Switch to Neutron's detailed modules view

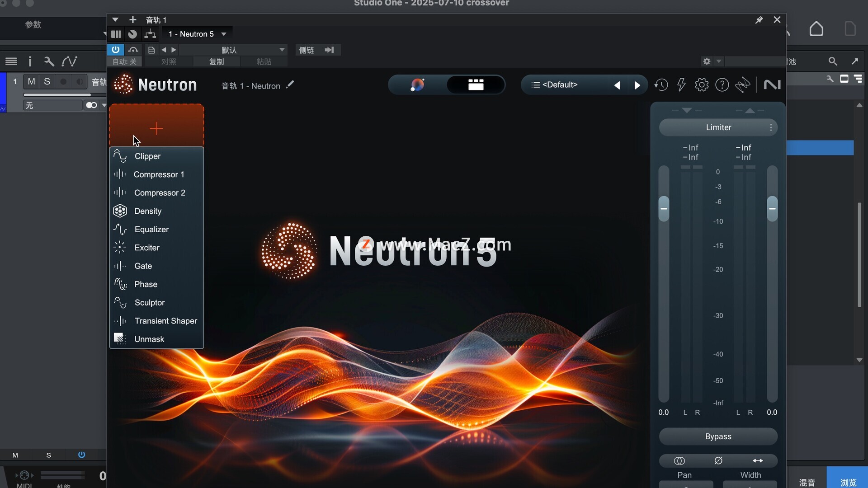476,84
